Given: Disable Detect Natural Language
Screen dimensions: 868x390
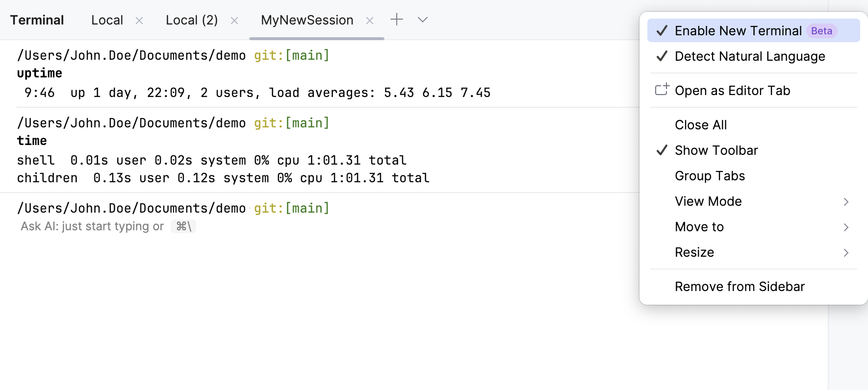Looking at the screenshot, I should click(x=749, y=56).
